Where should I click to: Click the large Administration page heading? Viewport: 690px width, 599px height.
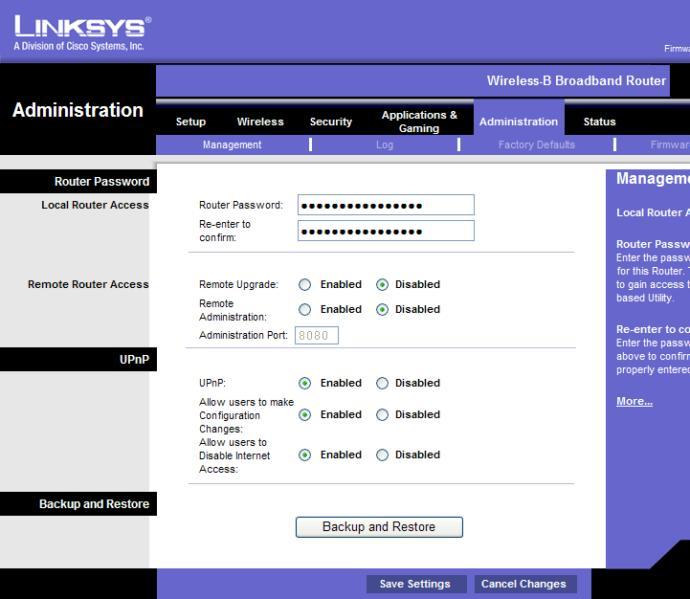78,110
